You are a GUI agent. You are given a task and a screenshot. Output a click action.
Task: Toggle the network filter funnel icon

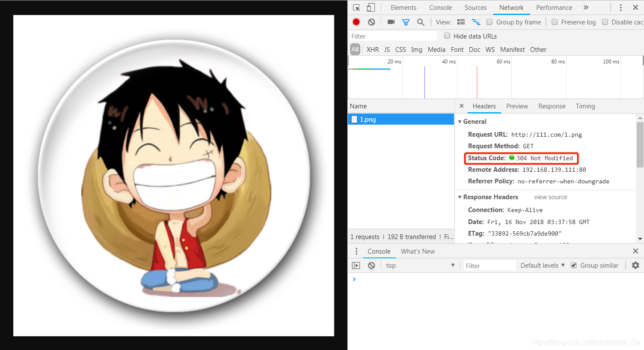click(406, 22)
